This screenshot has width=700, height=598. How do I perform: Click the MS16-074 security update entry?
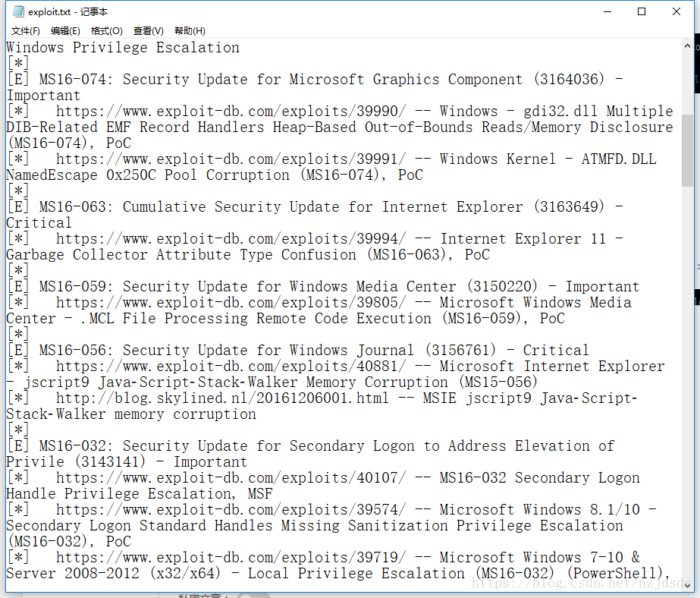pyautogui.click(x=303, y=79)
